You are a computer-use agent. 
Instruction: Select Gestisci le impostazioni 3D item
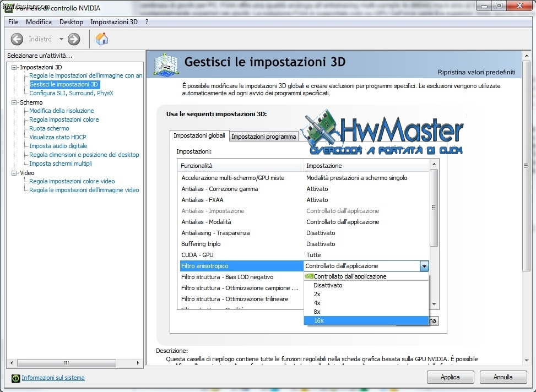pos(64,84)
